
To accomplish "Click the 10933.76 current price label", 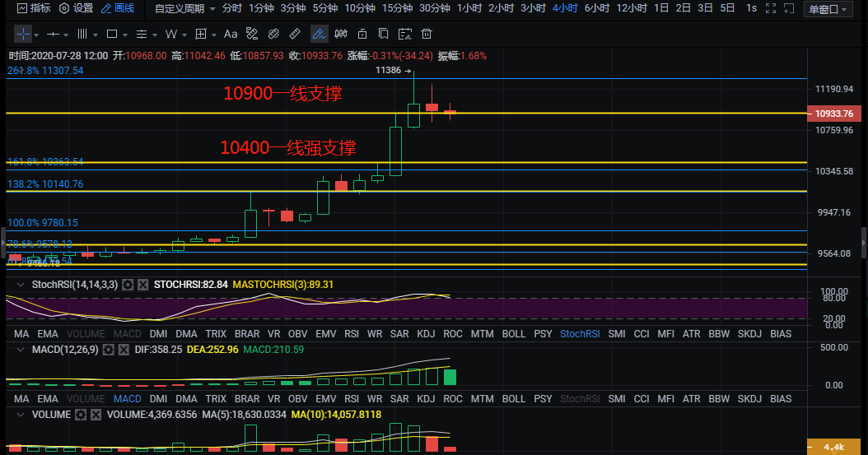I will point(834,114).
